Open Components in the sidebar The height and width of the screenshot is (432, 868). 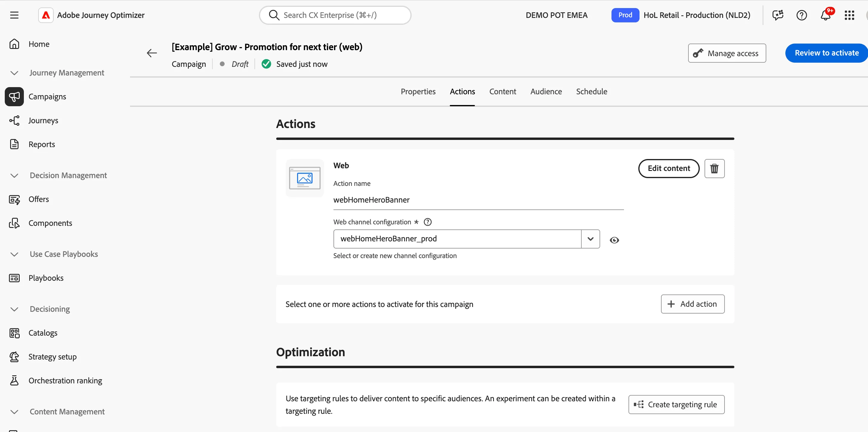click(x=50, y=223)
